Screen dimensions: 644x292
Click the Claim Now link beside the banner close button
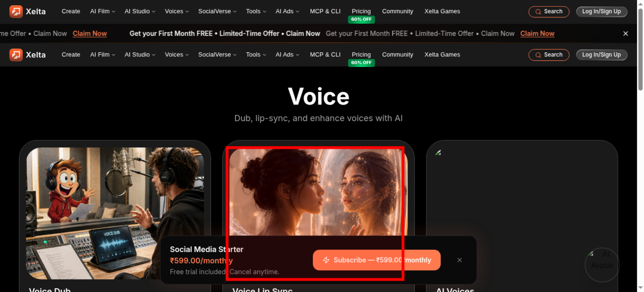pyautogui.click(x=537, y=33)
